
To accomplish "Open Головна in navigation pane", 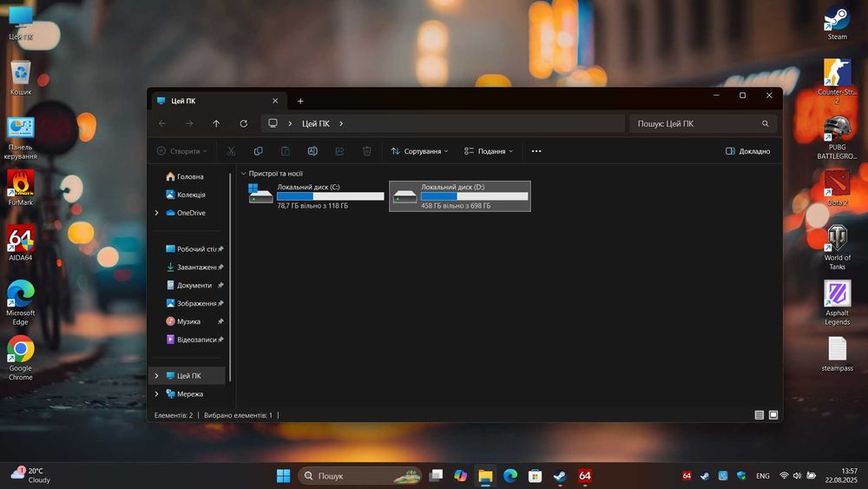I will pos(184,176).
